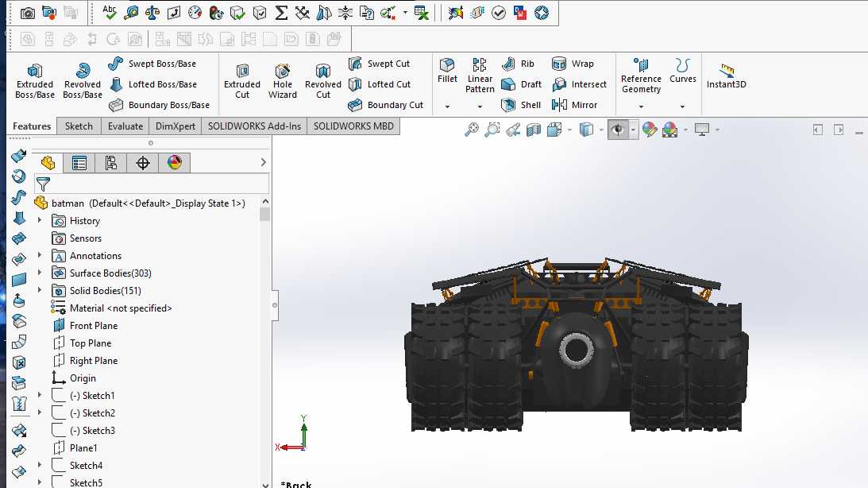
Task: Choose the Boundary Cut tool
Action: click(x=386, y=105)
